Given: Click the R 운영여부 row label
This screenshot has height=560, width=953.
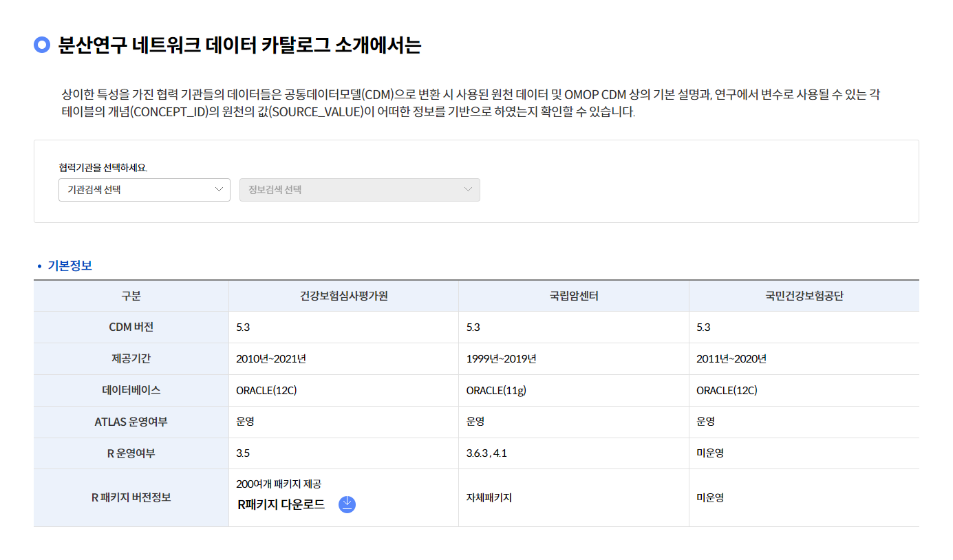Looking at the screenshot, I should [131, 453].
